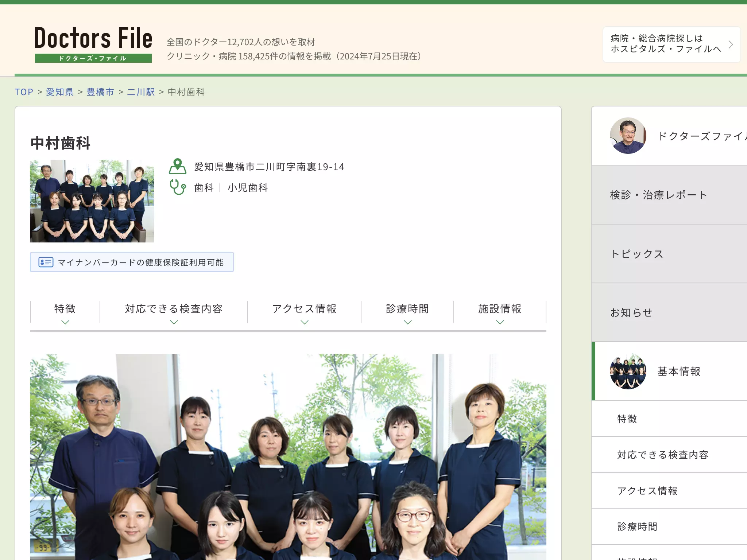This screenshot has width=747, height=560.
Task: Select the 特徴 tab
Action: (x=65, y=312)
